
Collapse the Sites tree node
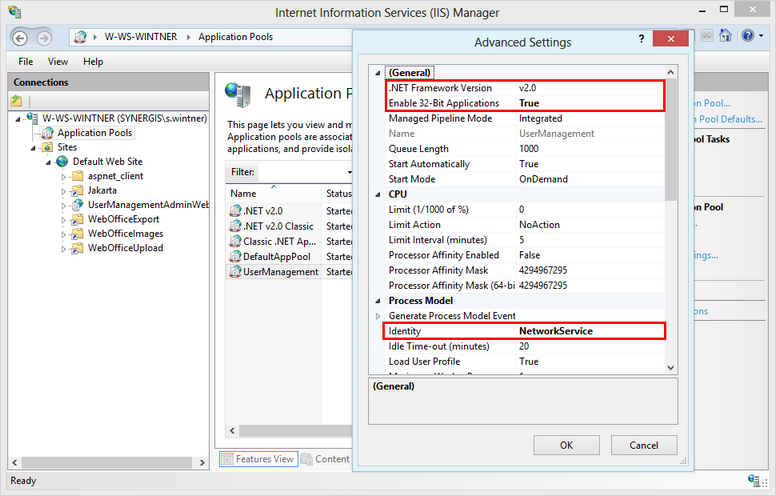point(33,148)
